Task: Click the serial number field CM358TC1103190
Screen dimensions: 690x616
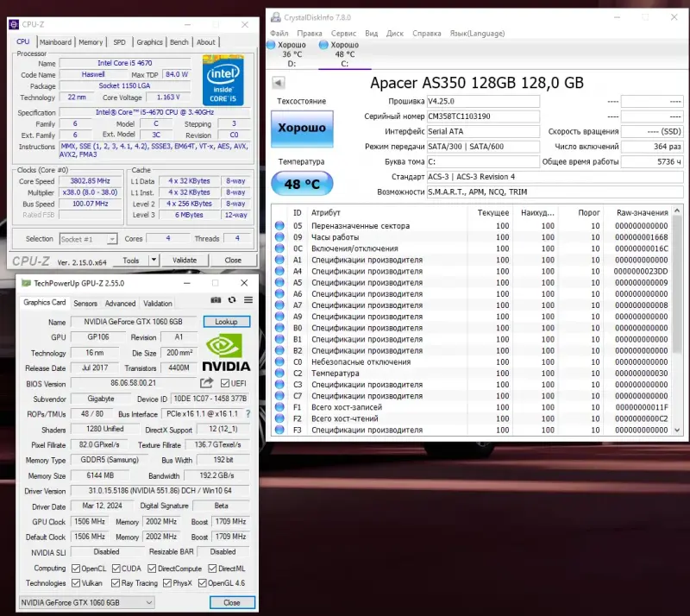Action: point(483,116)
